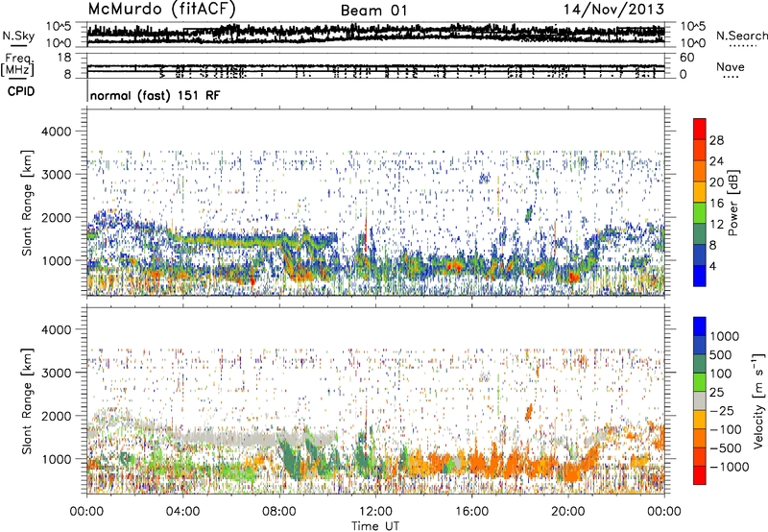Click the '20:00' time axis label

[567, 512]
